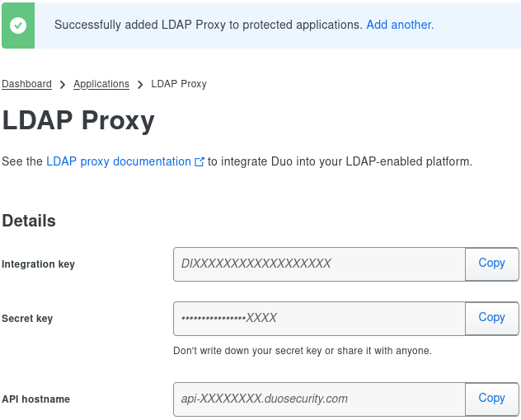Screen dimensions: 521x420
Task: Copy the Secret key
Action: (x=492, y=319)
